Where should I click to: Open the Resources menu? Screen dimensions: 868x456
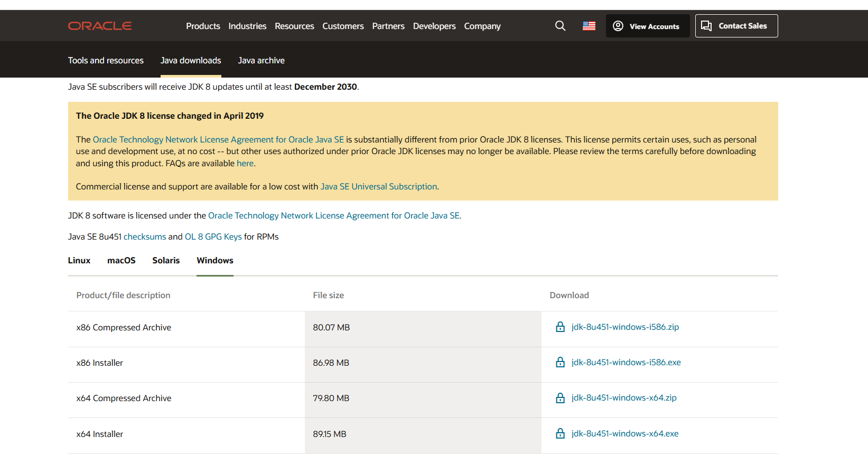[294, 26]
